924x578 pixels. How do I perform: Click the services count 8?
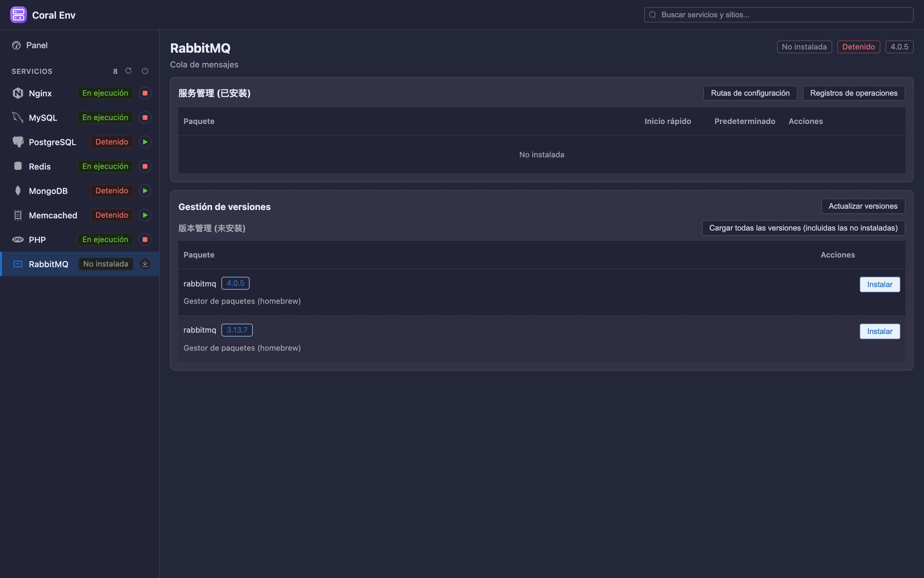tap(115, 72)
